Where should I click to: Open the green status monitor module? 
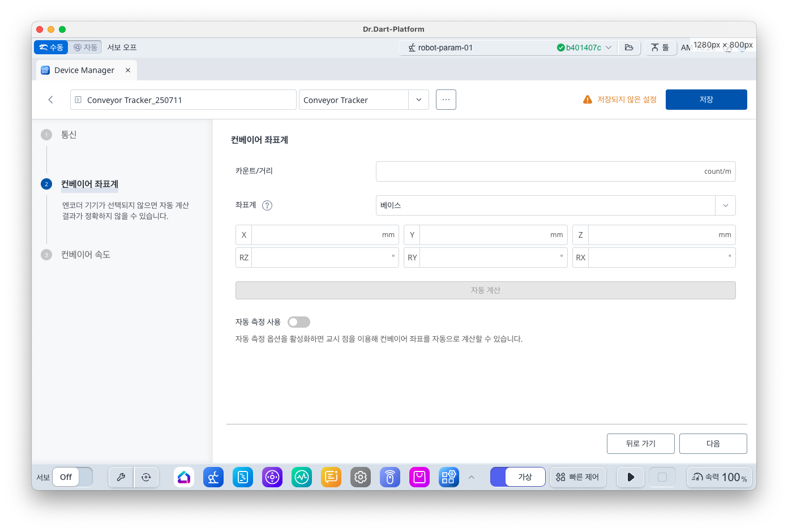pos(302,477)
